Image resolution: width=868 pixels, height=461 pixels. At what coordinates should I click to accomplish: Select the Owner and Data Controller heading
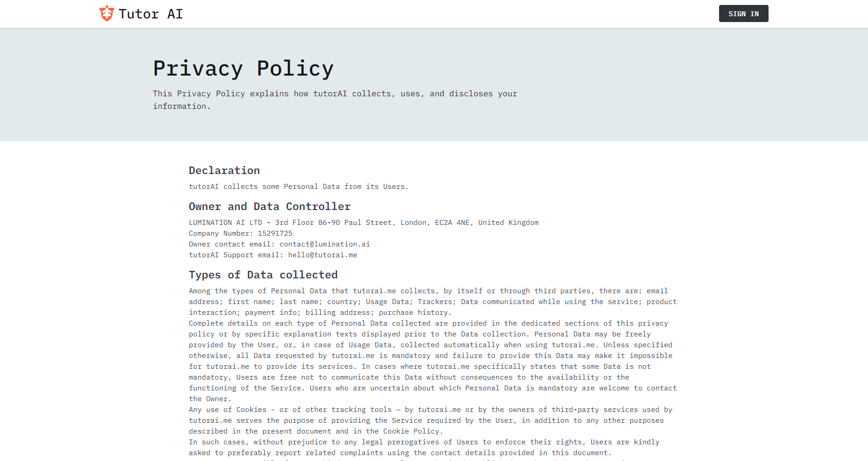point(269,206)
